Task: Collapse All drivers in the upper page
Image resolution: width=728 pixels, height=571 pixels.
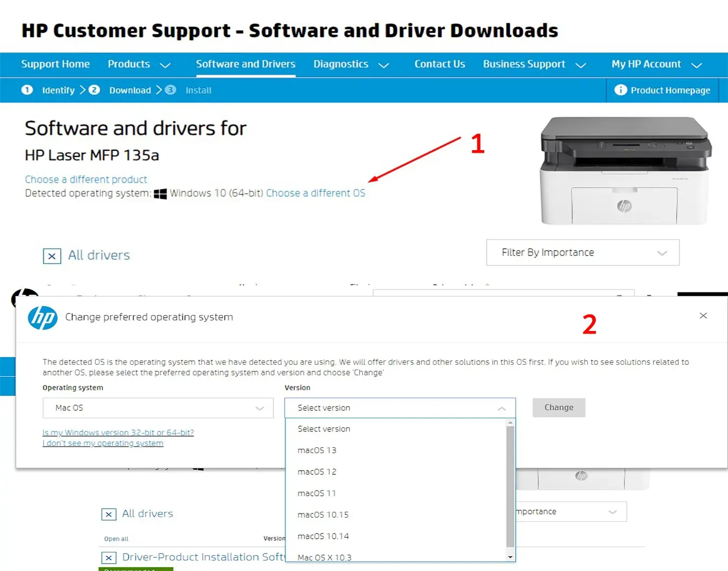Action: point(52,256)
